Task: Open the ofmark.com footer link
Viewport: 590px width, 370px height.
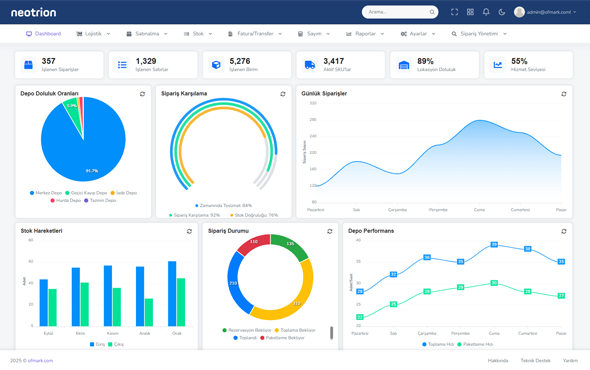Action: 40,361
